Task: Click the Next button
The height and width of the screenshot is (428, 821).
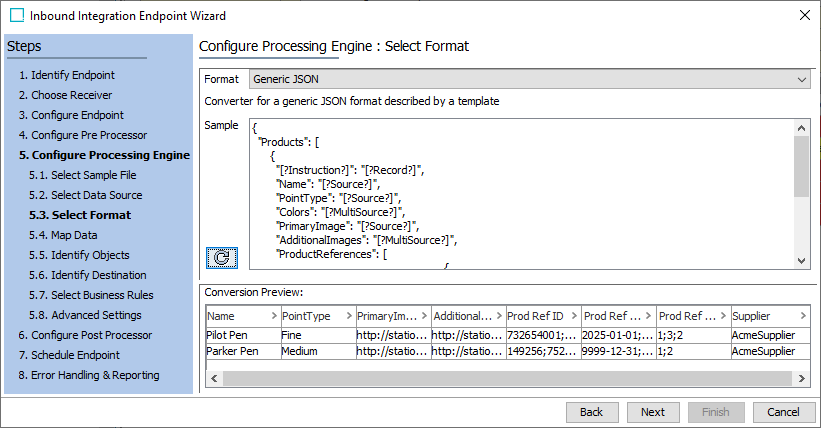Action: click(652, 412)
